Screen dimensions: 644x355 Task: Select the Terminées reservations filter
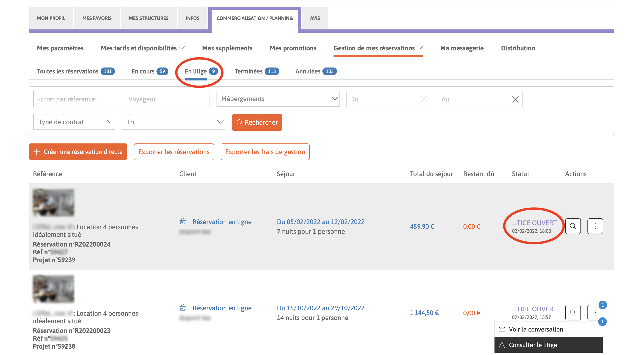pyautogui.click(x=255, y=71)
